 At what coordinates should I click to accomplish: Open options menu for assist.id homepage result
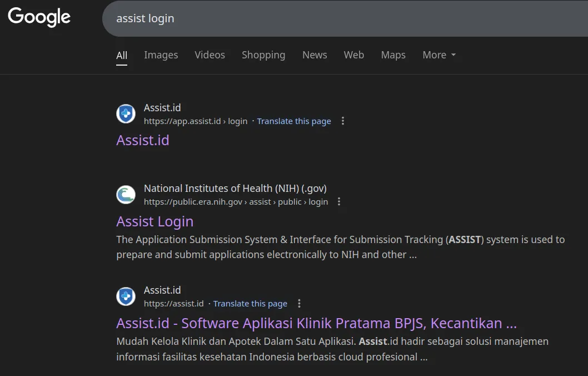299,303
